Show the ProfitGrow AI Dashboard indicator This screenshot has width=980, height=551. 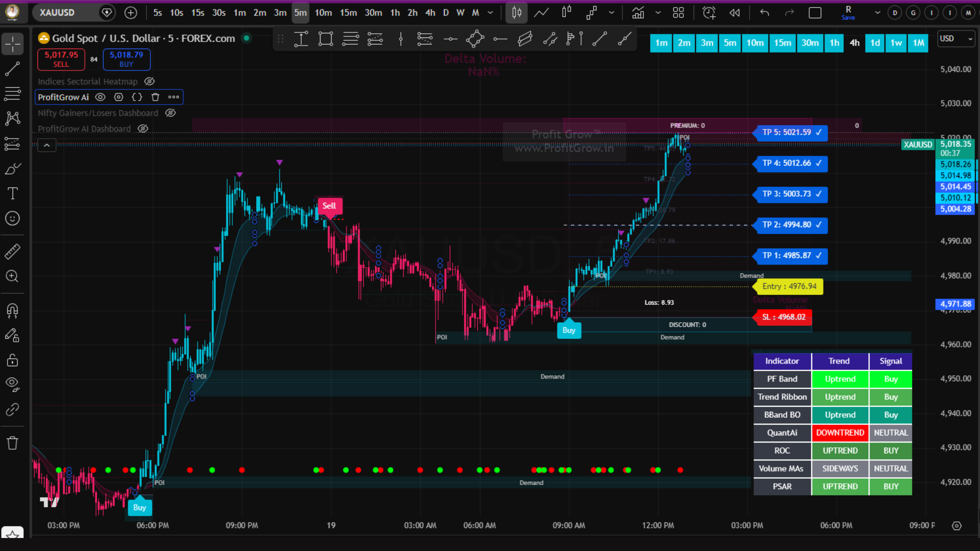(143, 129)
